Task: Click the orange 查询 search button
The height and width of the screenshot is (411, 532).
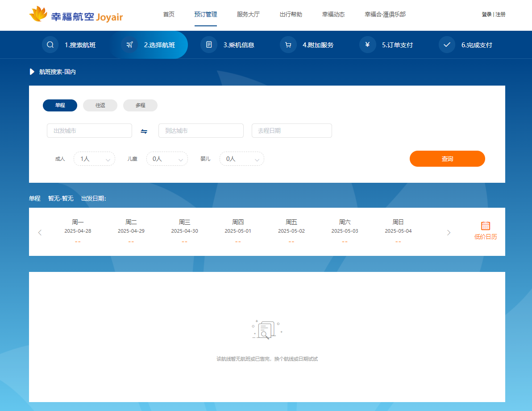Action: tap(447, 159)
